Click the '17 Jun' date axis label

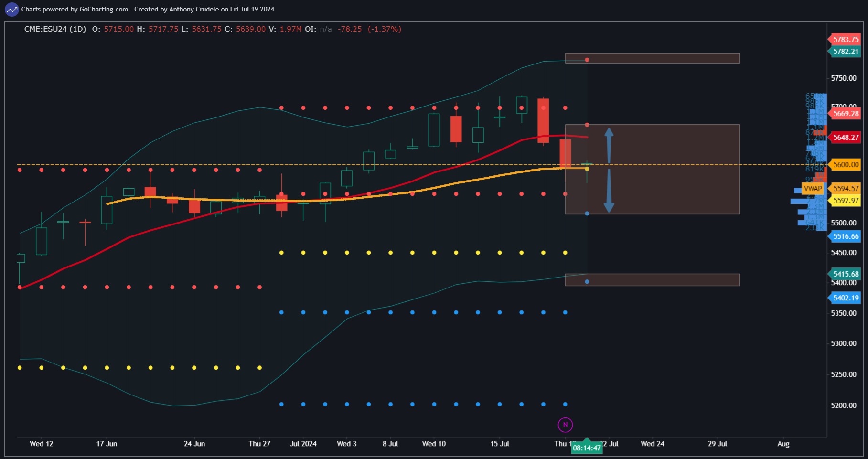click(x=107, y=443)
